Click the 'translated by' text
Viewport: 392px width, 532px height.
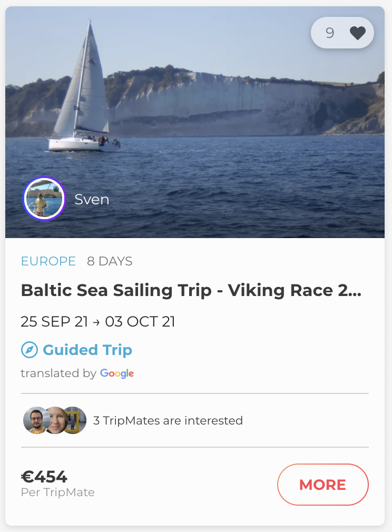(x=58, y=373)
